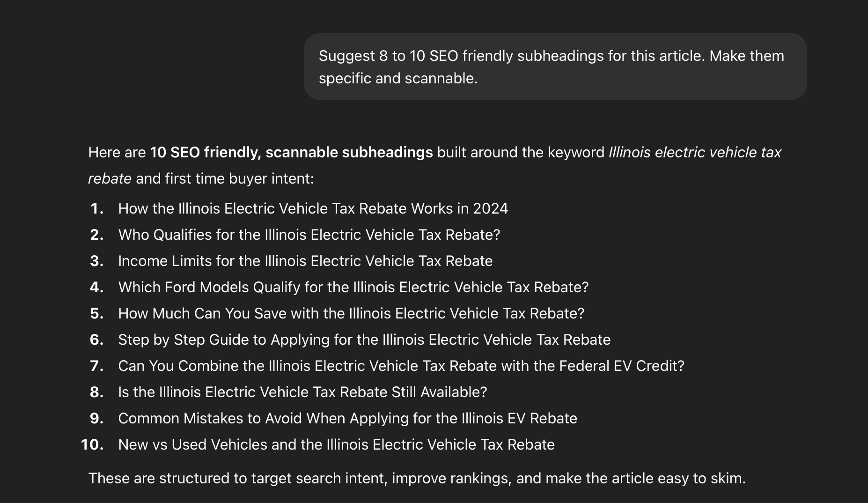This screenshot has width=868, height=503.
Task: Click the 'Still Available?' subheading line
Action: (302, 392)
